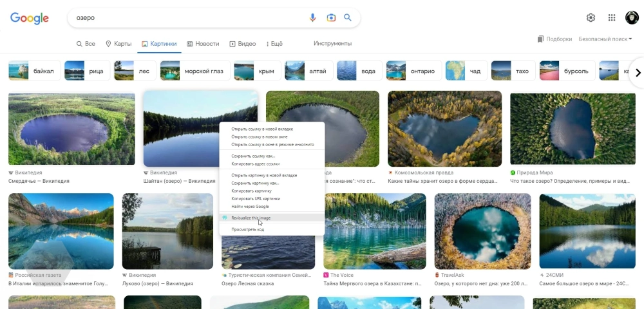The height and width of the screenshot is (309, 644).
Task: Click into the search field with озеро
Action: [187, 18]
